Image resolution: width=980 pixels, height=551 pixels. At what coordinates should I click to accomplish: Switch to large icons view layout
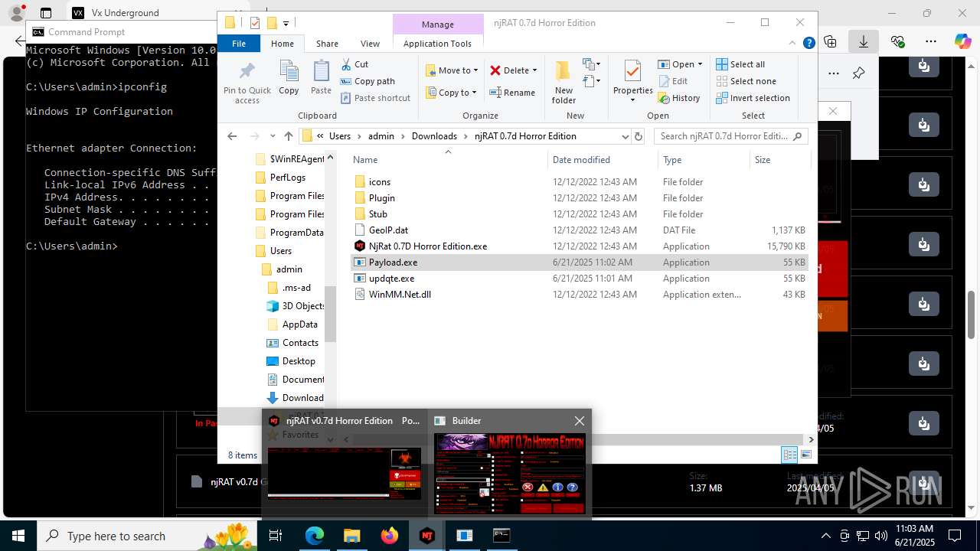tap(805, 455)
